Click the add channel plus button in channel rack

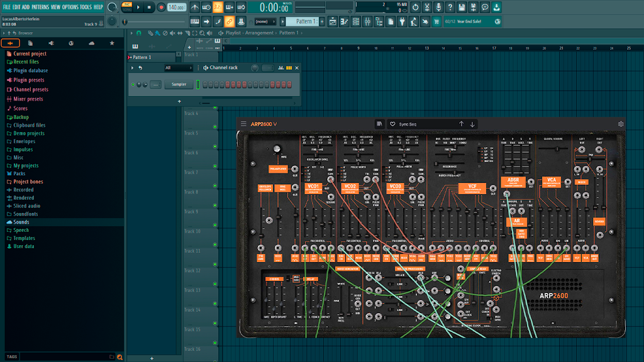(x=179, y=101)
